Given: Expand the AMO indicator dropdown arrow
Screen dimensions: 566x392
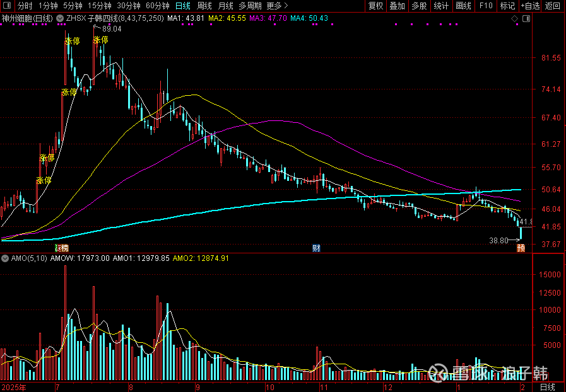Looking at the screenshot, I should tap(5, 258).
